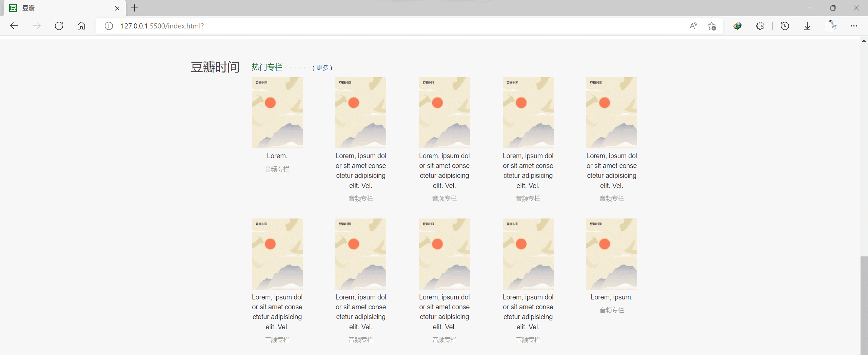Open the first row's last cover thumbnail

click(x=612, y=112)
